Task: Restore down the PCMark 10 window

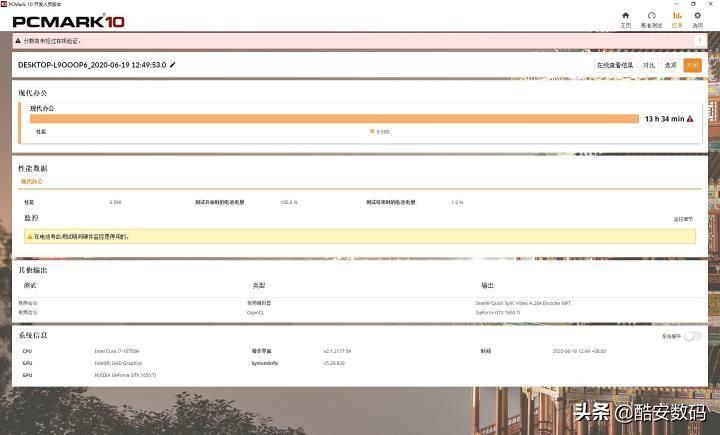Action: (x=693, y=4)
